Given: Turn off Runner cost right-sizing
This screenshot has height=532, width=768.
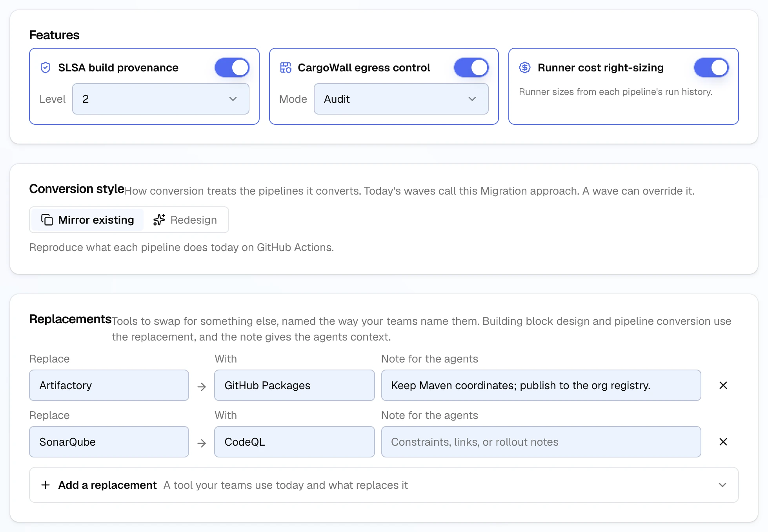Looking at the screenshot, I should pos(712,67).
